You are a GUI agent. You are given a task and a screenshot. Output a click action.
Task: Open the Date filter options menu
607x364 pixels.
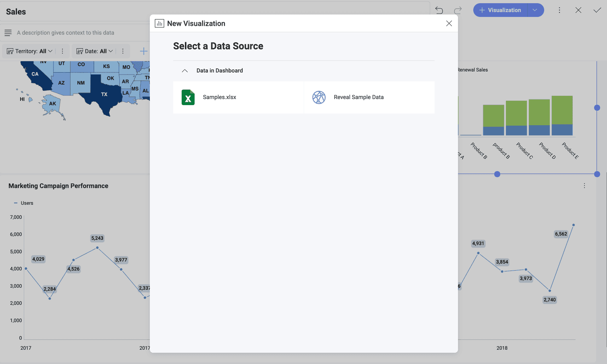[x=123, y=51]
